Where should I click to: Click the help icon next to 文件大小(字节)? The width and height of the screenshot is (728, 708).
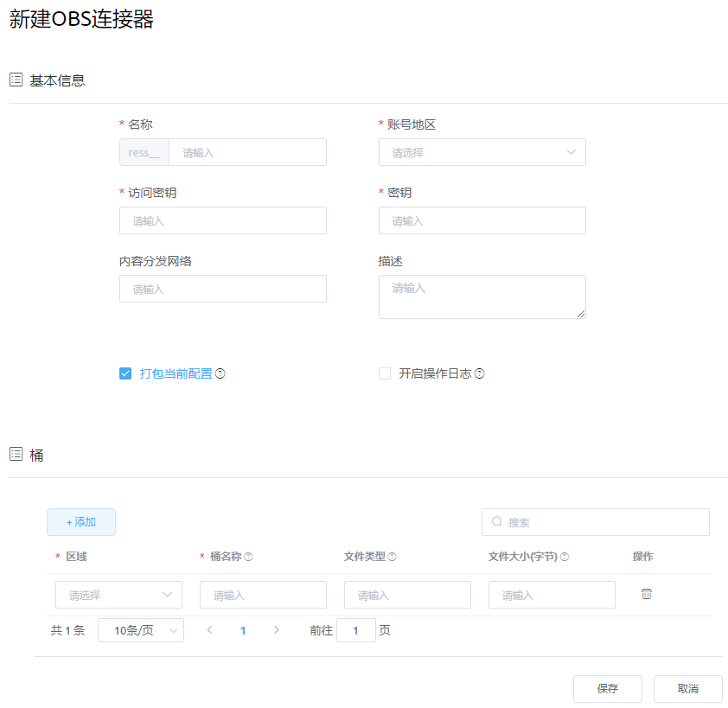[565, 557]
